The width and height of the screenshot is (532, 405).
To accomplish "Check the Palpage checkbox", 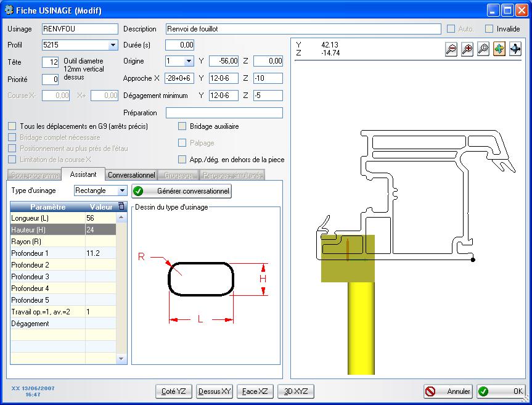I will [182, 143].
